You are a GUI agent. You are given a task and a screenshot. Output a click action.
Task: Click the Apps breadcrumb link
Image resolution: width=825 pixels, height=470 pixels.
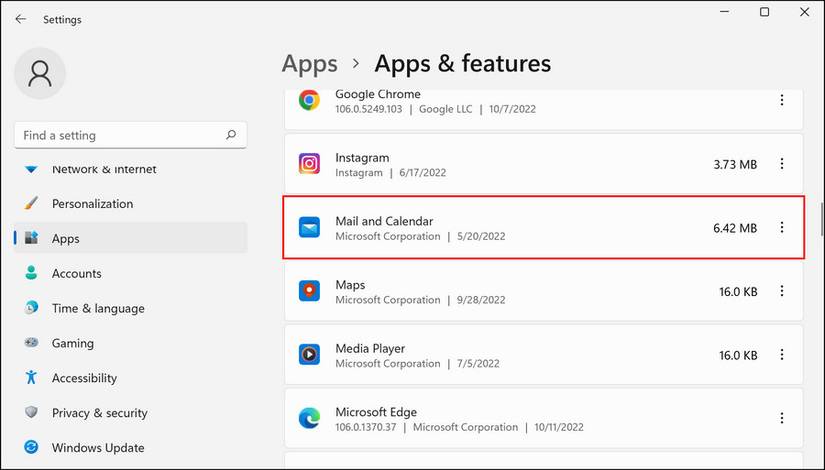[x=309, y=64]
